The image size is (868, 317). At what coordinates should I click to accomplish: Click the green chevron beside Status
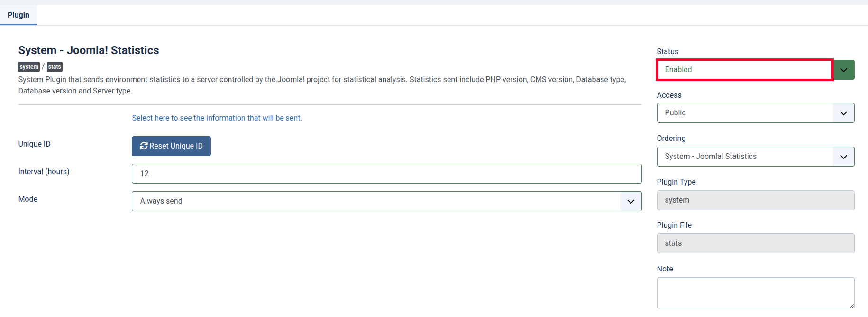point(844,70)
